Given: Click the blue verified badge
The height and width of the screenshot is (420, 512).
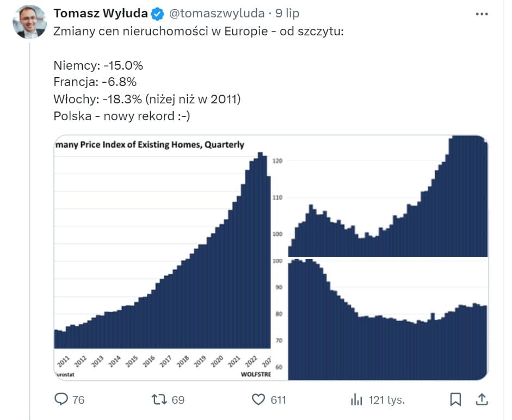Looking at the screenshot, I should point(156,13).
